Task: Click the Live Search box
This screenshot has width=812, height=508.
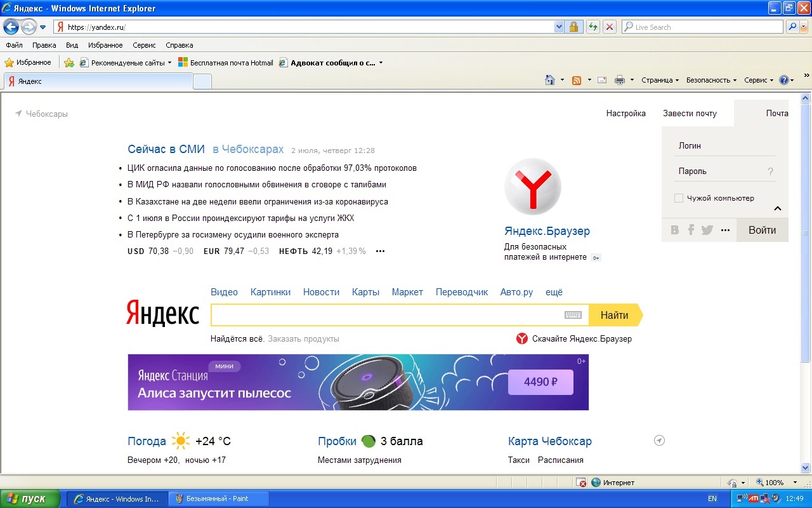Action: click(702, 27)
